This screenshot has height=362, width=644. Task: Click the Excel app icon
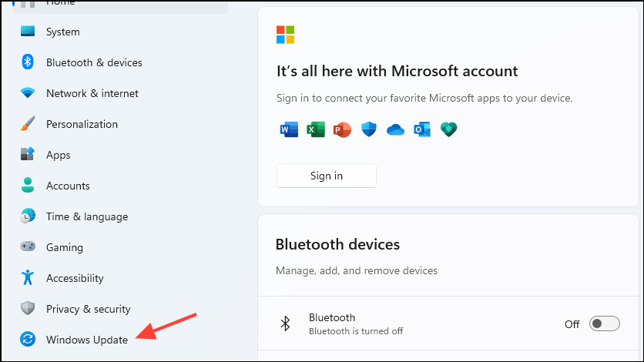coord(315,129)
